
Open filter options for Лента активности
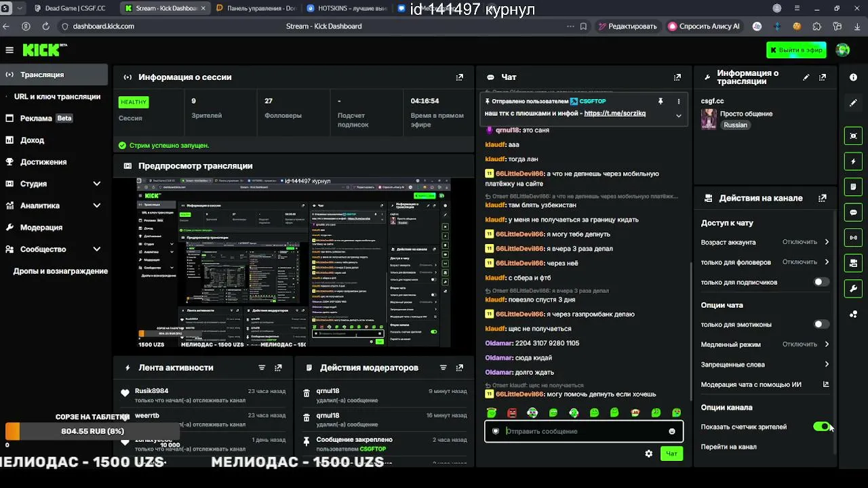point(262,367)
